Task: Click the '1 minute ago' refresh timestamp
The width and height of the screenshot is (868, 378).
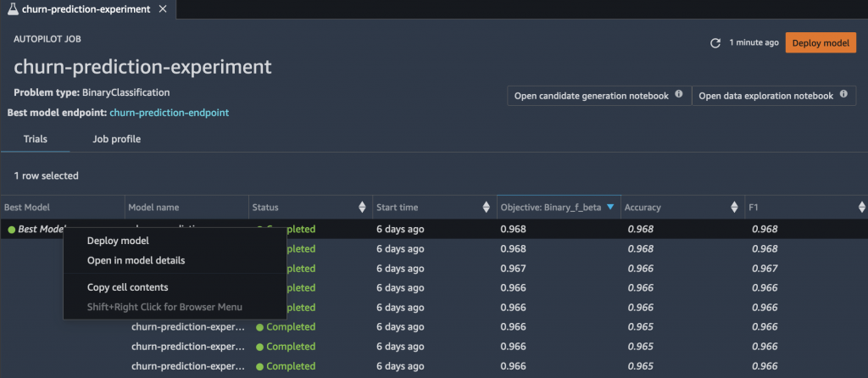Action: pos(754,42)
